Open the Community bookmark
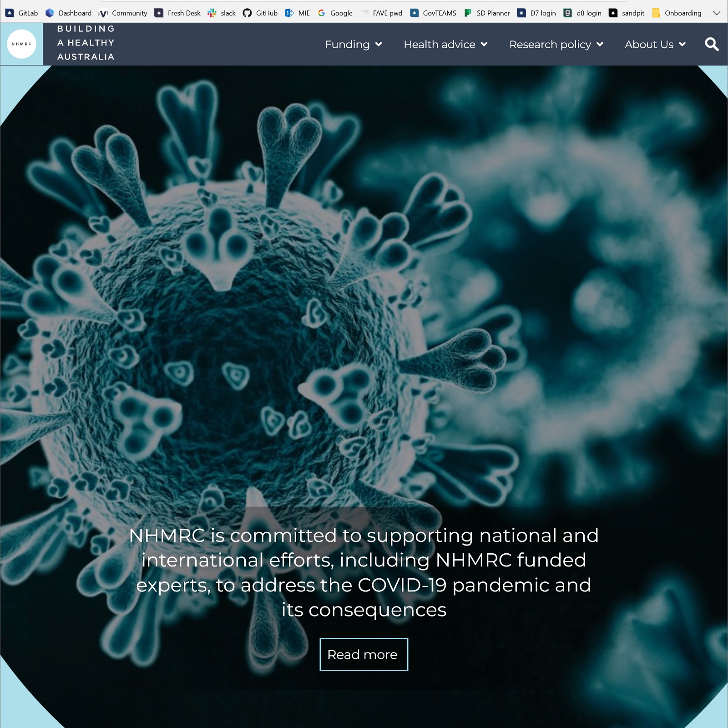 tap(123, 13)
